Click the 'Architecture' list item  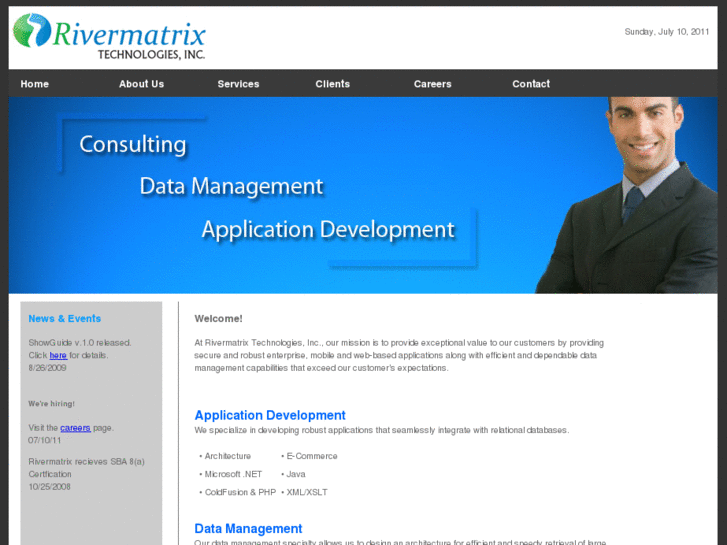[228, 456]
